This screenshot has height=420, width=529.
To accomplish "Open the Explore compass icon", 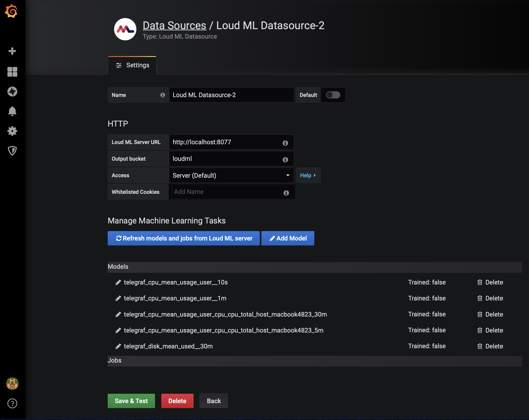I will 12,92.
